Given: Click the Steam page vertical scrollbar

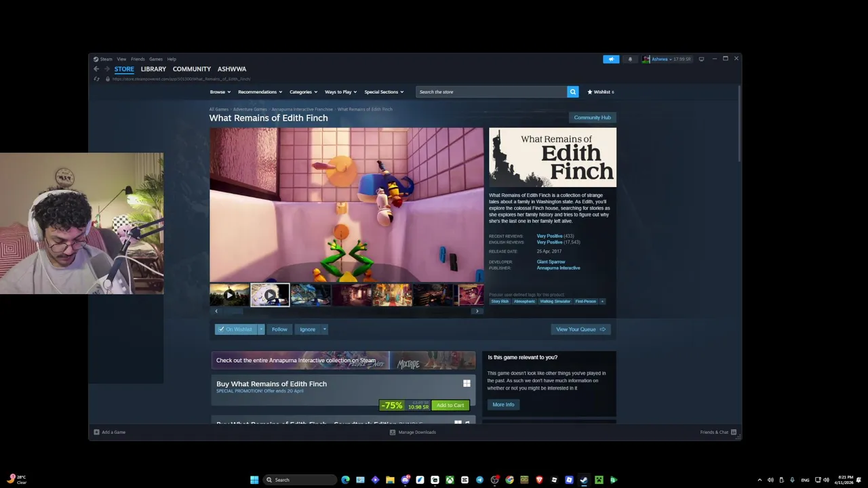Looking at the screenshot, I should [739, 123].
